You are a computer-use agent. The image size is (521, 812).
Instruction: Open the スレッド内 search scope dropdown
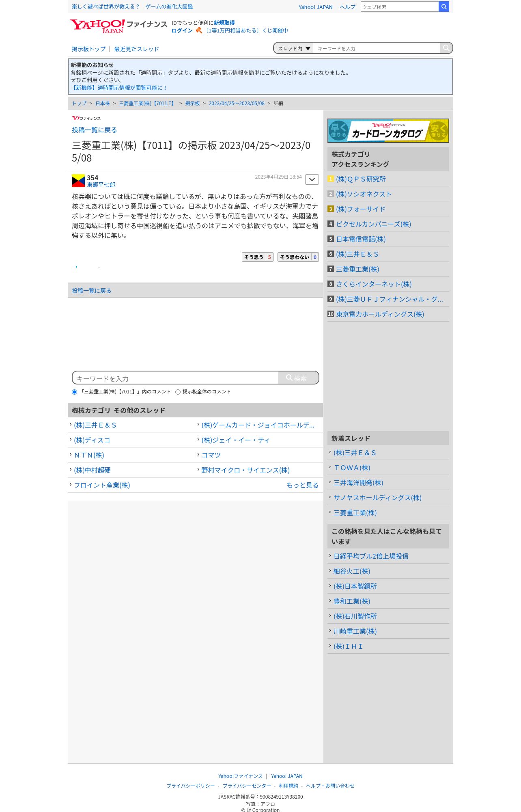pos(294,48)
